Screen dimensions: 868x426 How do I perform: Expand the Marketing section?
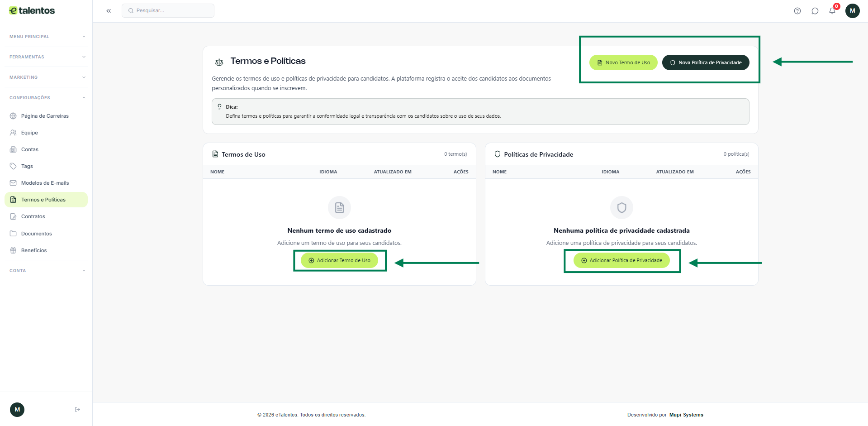tap(46, 77)
